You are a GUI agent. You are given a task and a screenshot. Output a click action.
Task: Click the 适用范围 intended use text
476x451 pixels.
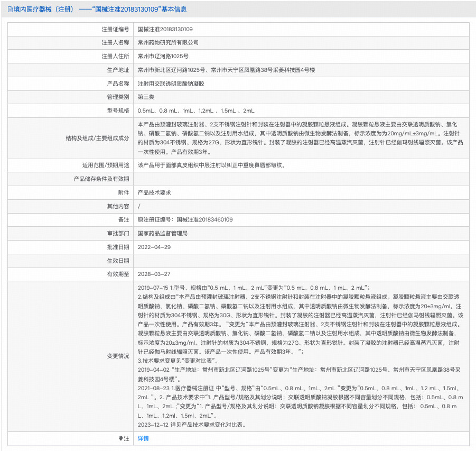pyautogui.click(x=211, y=165)
